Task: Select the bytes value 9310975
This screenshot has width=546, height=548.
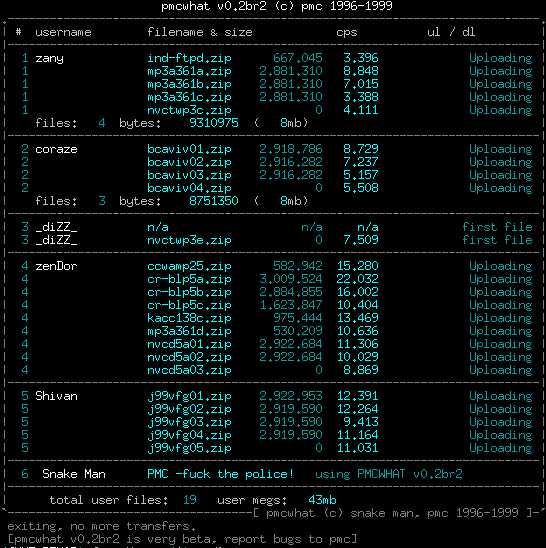Action: [x=214, y=123]
